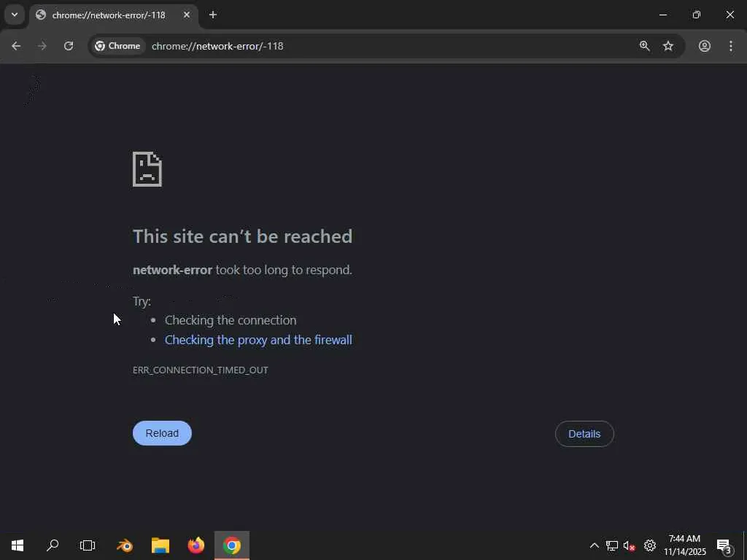Open the Chrome three-dot menu
The image size is (747, 560).
tap(731, 46)
